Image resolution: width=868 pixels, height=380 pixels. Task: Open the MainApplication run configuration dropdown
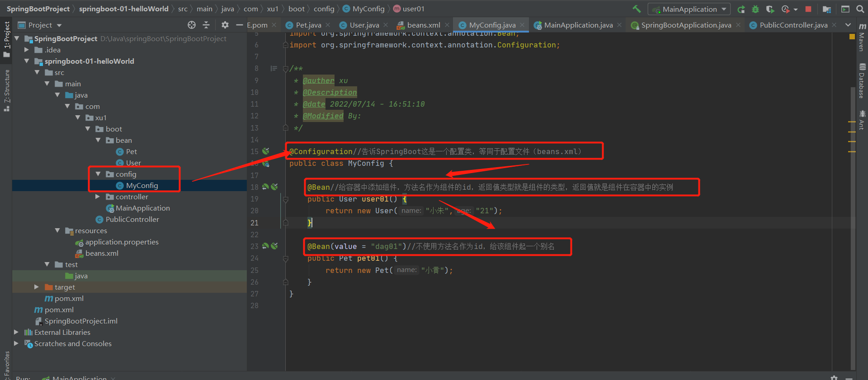689,9
